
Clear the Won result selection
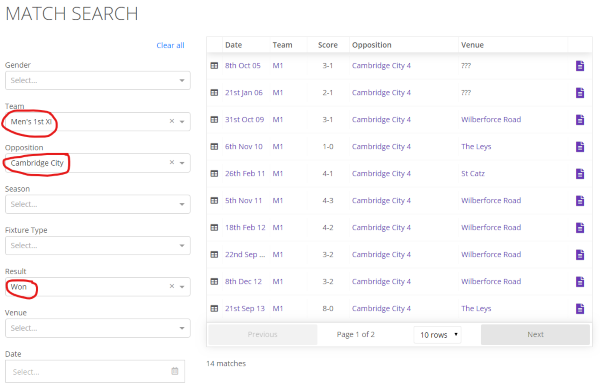[172, 286]
